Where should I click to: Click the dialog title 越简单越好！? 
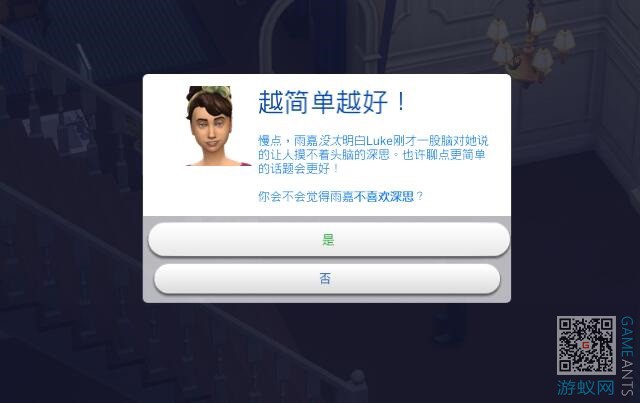pos(332,102)
